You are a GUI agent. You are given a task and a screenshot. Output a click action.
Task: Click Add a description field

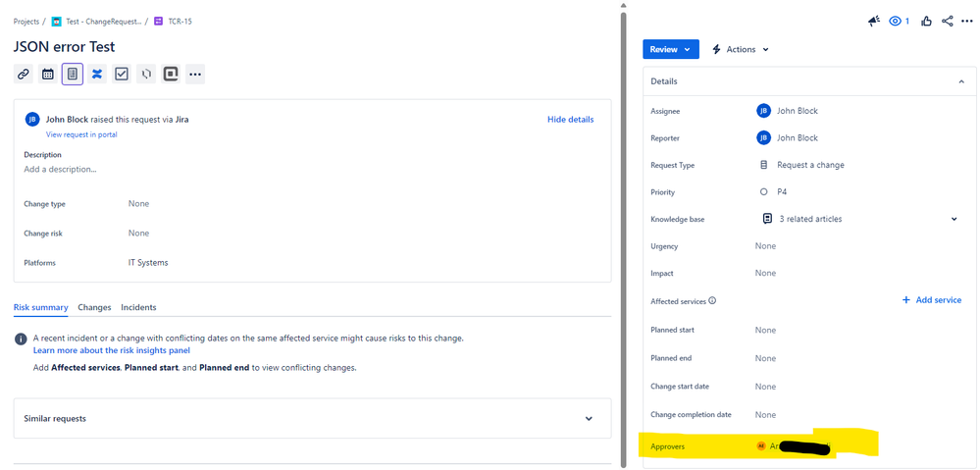[60, 169]
